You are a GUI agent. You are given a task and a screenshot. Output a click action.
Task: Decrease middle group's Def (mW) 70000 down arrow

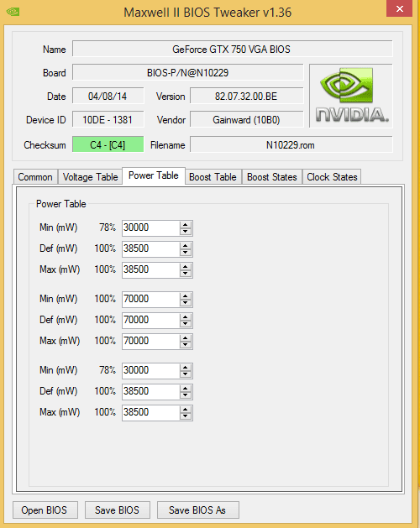[x=186, y=324]
